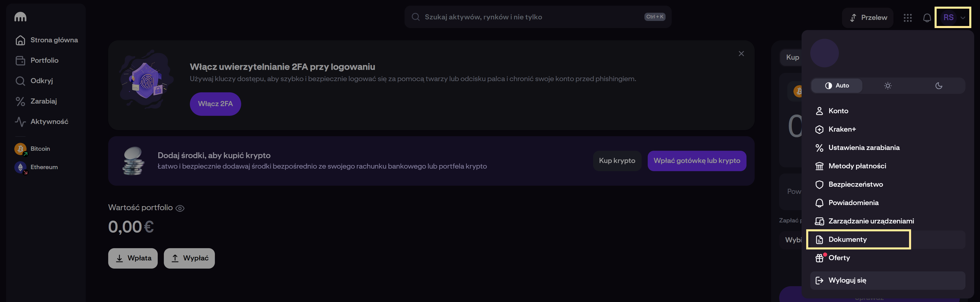The height and width of the screenshot is (302, 980).
Task: Click the Kraken logo icon
Action: coord(20,17)
